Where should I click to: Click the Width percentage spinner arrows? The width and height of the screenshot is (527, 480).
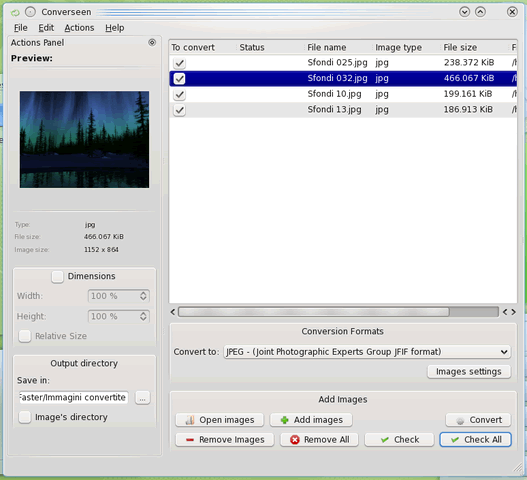pos(143,296)
